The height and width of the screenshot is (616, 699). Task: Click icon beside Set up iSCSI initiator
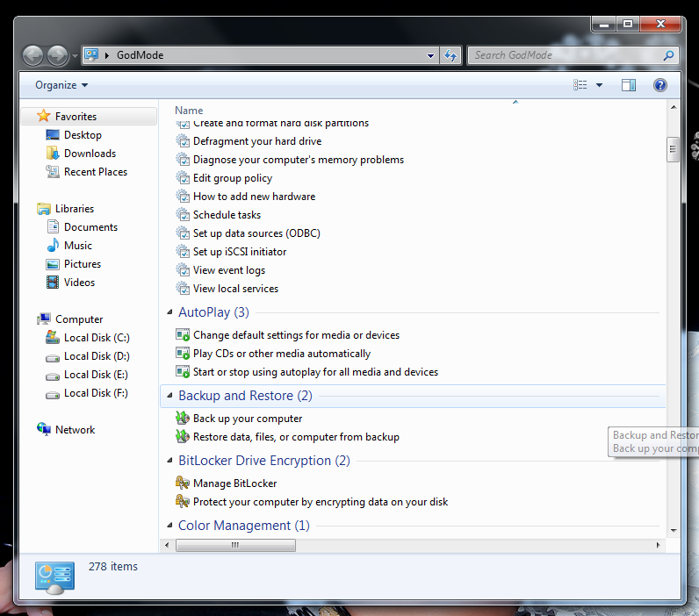point(183,252)
